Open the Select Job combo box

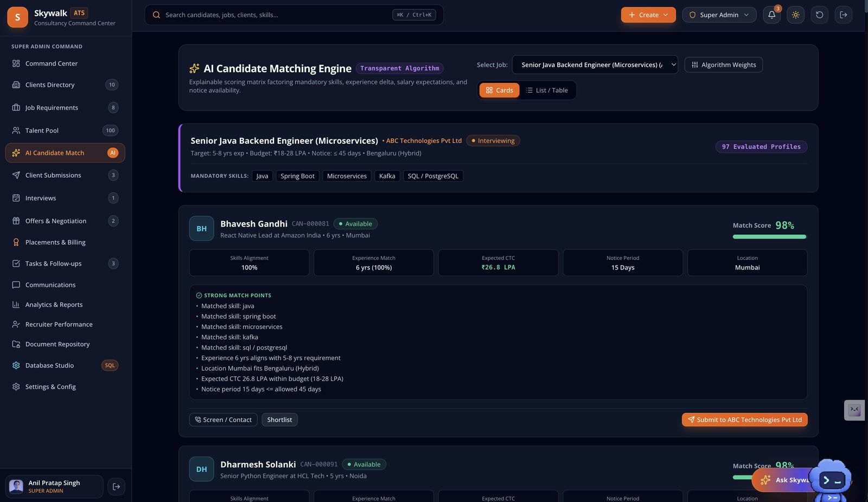[x=595, y=65]
